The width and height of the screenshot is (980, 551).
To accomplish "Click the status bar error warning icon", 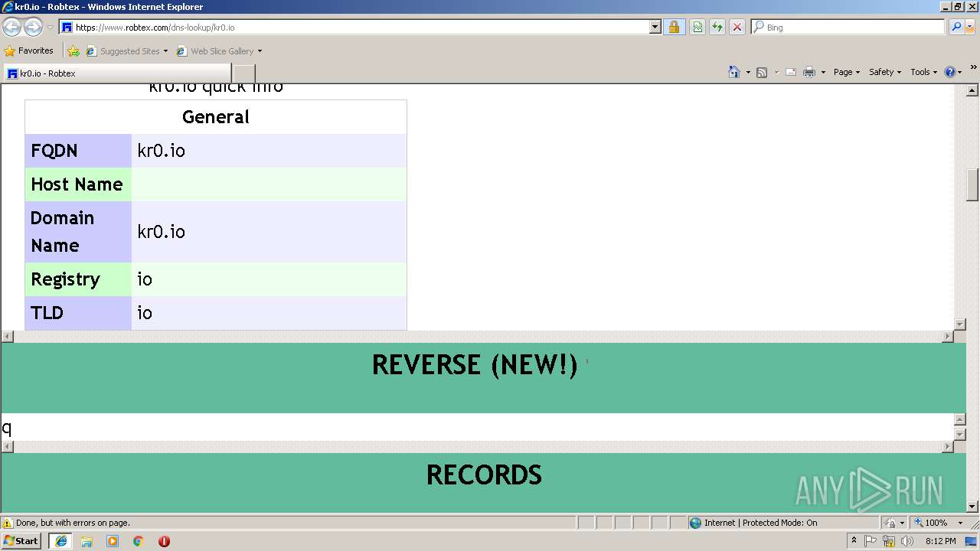I will click(x=8, y=523).
